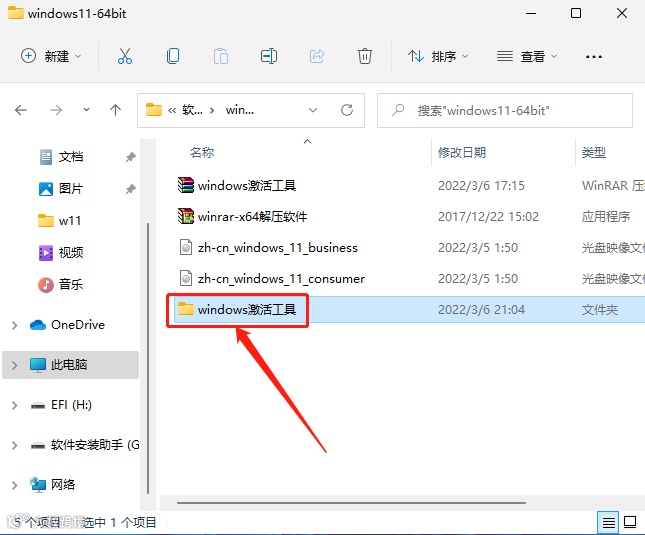Viewport: 645px width, 535px height.
Task: Expand the OneDrive tree node
Action: 14,325
